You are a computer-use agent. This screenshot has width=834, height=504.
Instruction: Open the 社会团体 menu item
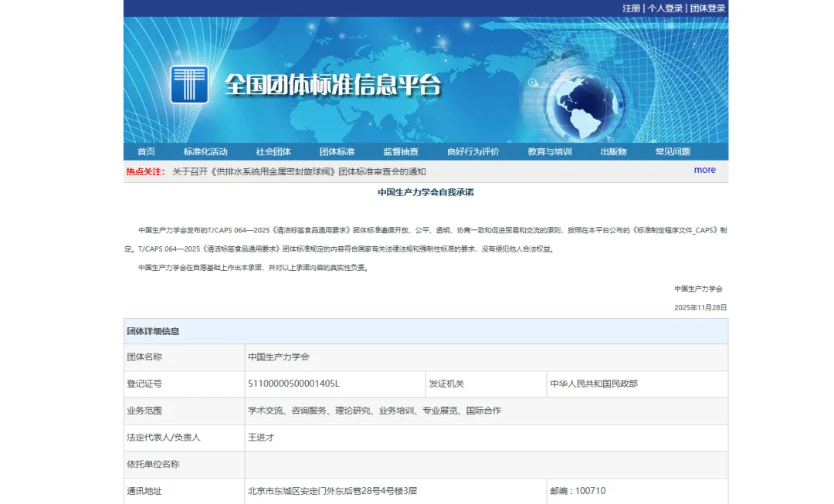(273, 152)
